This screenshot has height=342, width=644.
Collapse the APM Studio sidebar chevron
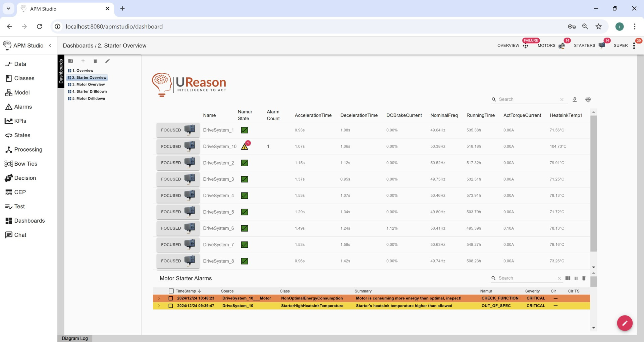pyautogui.click(x=50, y=46)
